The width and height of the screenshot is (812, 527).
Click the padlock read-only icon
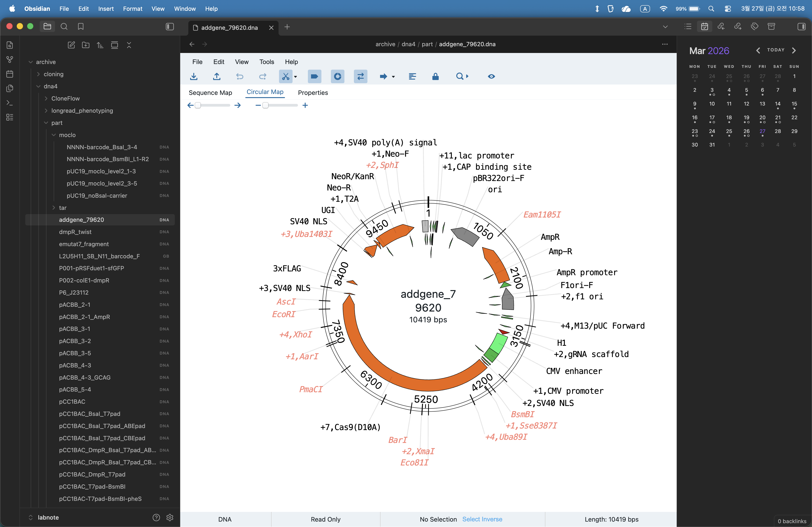(435, 76)
